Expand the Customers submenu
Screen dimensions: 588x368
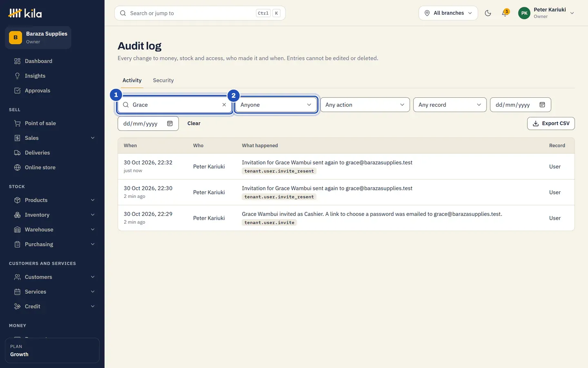coord(93,277)
